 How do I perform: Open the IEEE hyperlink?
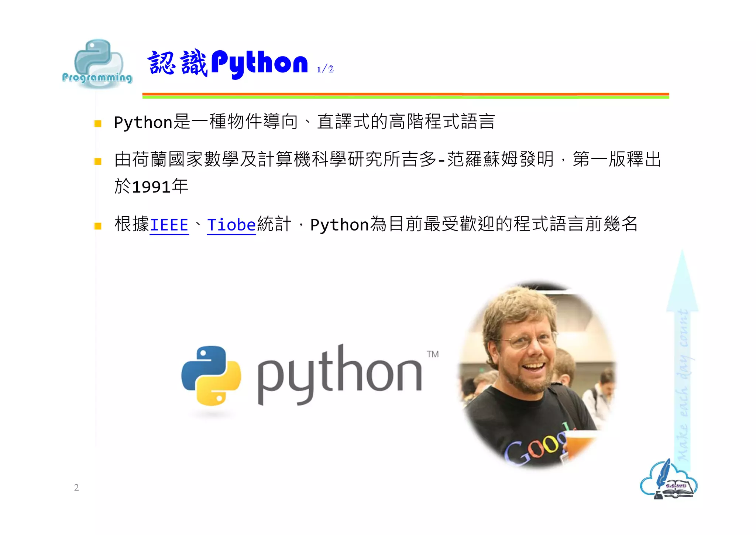[x=169, y=225]
